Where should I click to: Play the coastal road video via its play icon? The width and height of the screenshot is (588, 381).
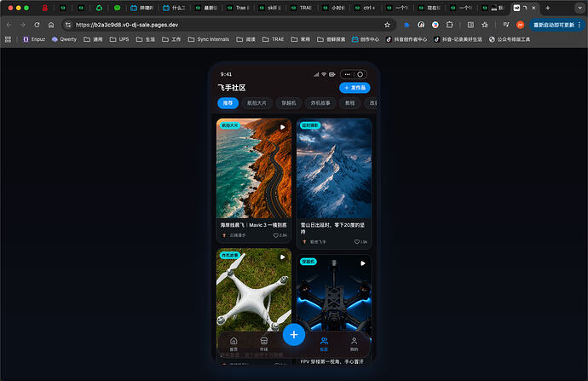[282, 127]
